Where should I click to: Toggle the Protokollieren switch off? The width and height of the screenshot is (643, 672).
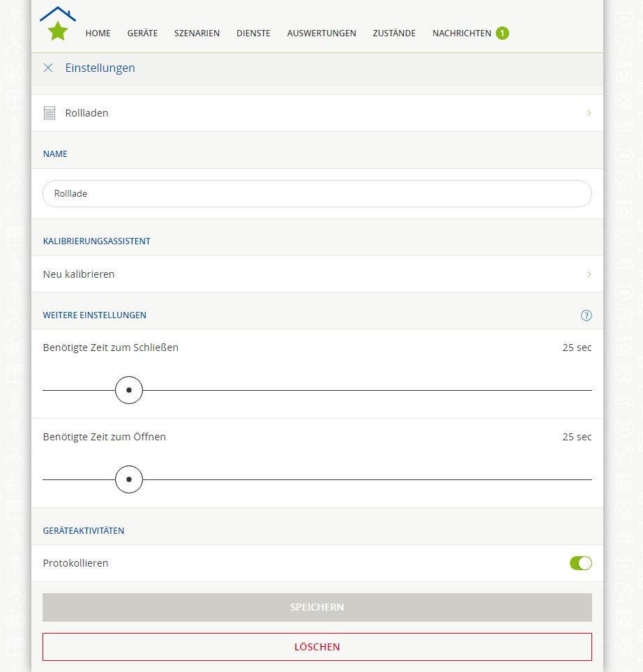tap(580, 563)
